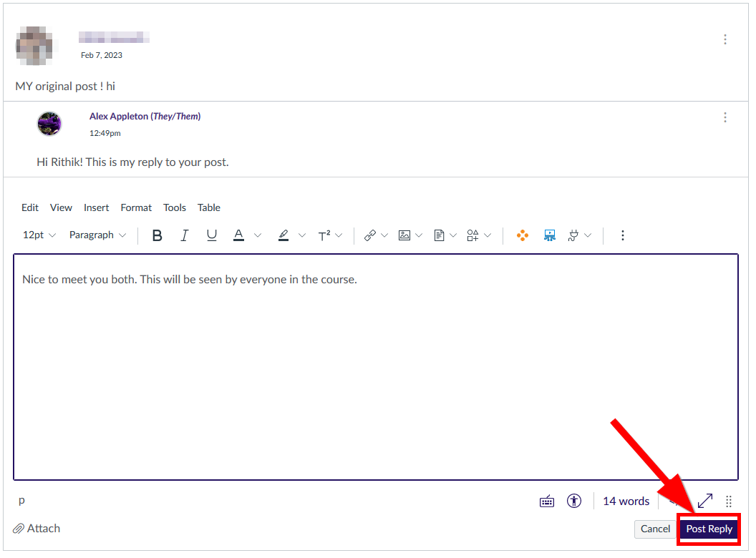Viewport: 756px width, 558px height.
Task: Click the text 'MY original post ! hi'
Action: [x=65, y=87]
